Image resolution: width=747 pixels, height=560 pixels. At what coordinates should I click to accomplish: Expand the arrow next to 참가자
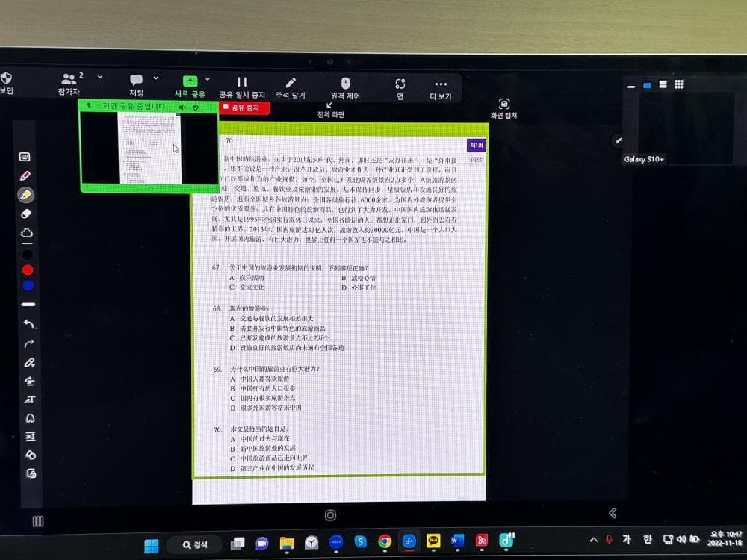click(x=100, y=77)
